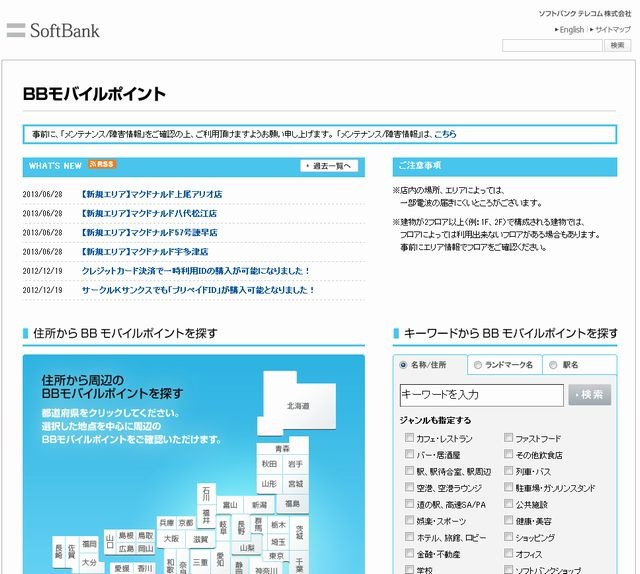This screenshot has width=640, height=574.
Task: Open the 過去一覧へ button
Action: click(329, 166)
